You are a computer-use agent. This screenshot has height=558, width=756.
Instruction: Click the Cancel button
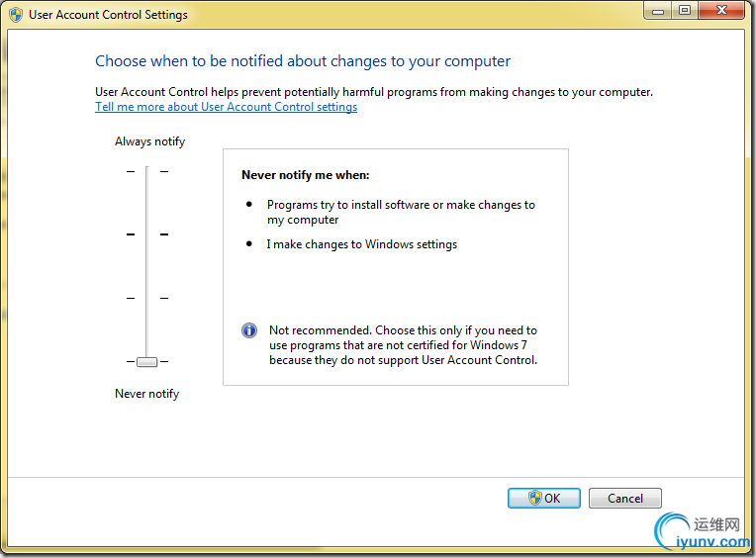click(624, 498)
